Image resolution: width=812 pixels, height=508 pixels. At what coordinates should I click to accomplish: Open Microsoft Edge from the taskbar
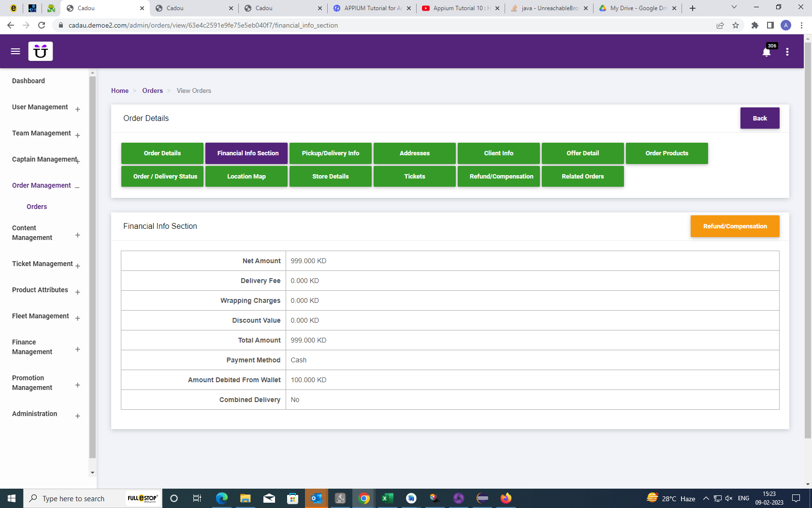(x=222, y=498)
